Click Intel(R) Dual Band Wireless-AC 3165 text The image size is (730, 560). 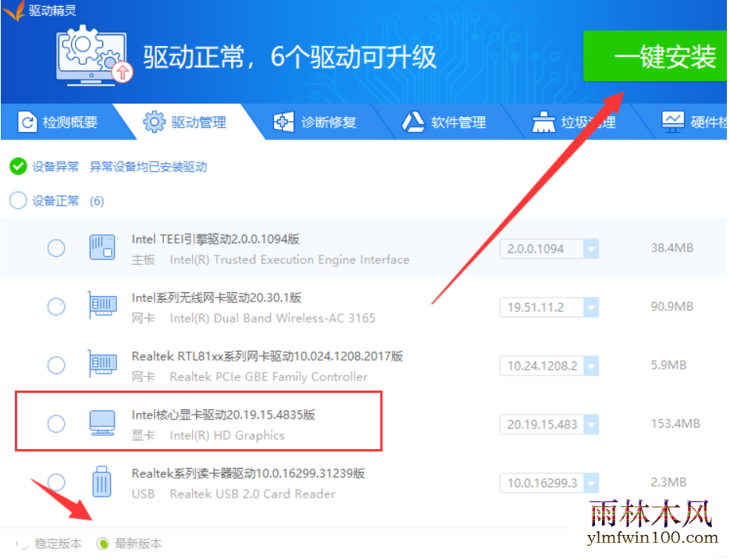(272, 318)
